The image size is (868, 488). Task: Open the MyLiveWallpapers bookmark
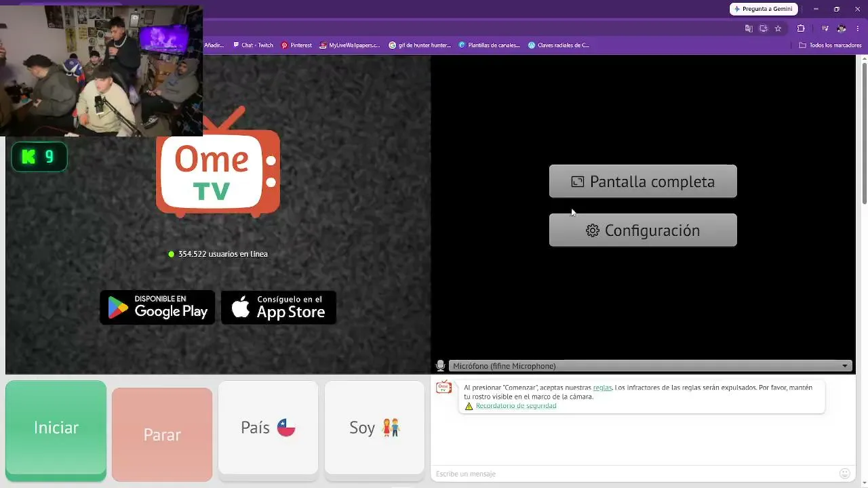pos(350,45)
